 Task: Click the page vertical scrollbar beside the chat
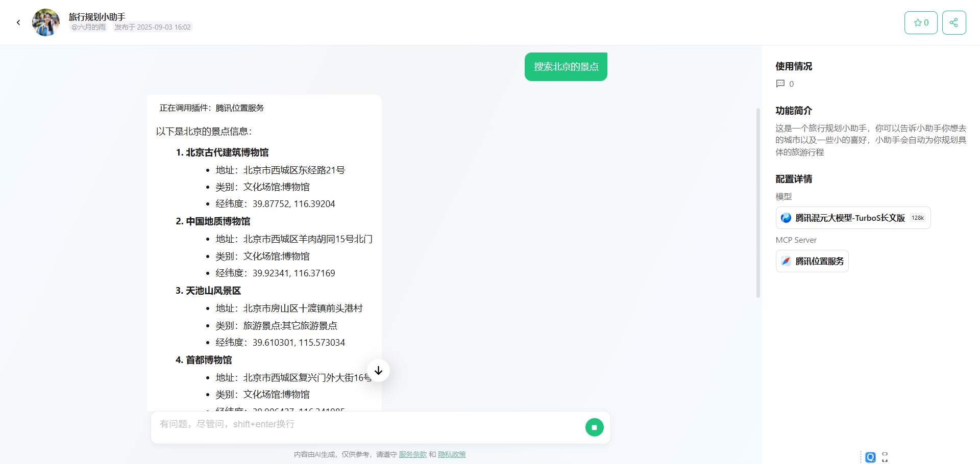click(758, 202)
